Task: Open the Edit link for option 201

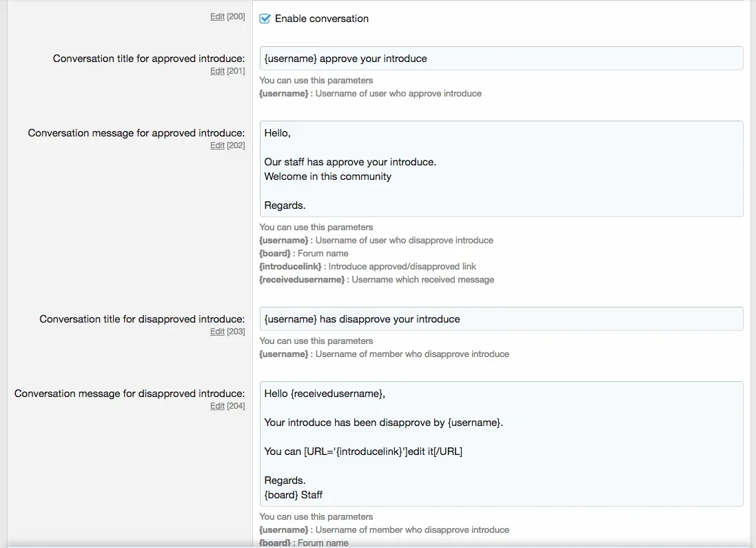Action: coord(217,71)
